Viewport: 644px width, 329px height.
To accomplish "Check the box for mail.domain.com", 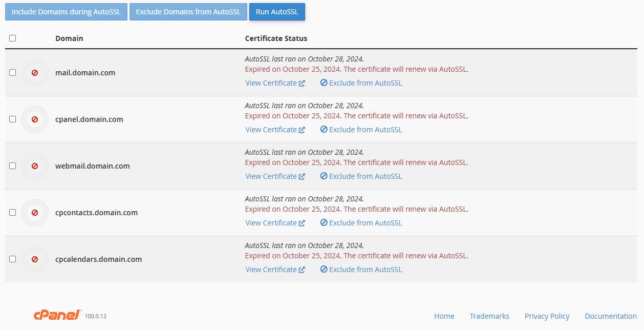I will coord(13,73).
